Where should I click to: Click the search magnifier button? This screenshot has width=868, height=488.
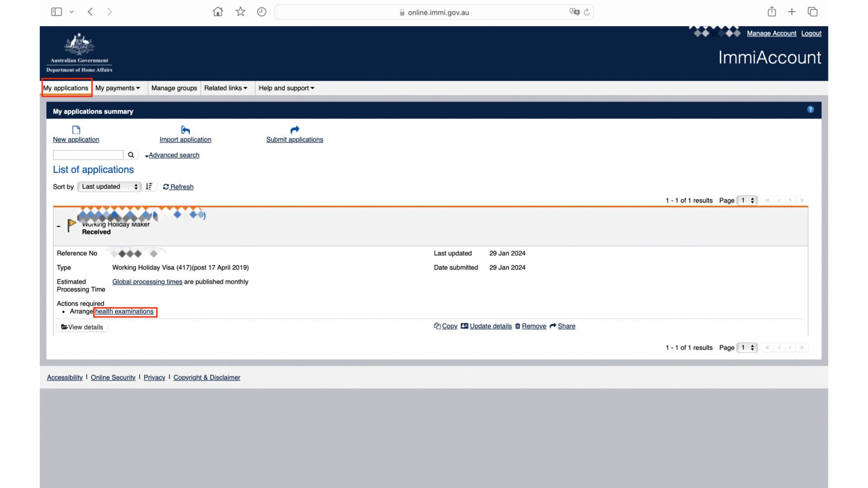point(131,155)
